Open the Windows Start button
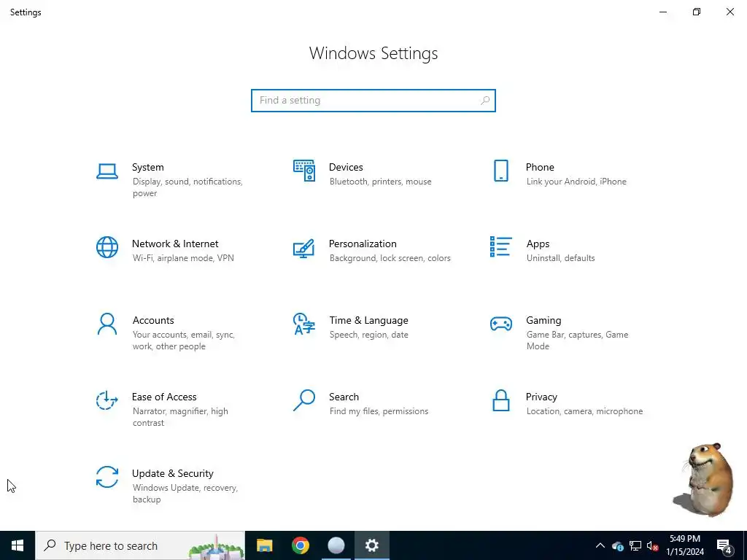The image size is (747, 560). pyautogui.click(x=18, y=545)
